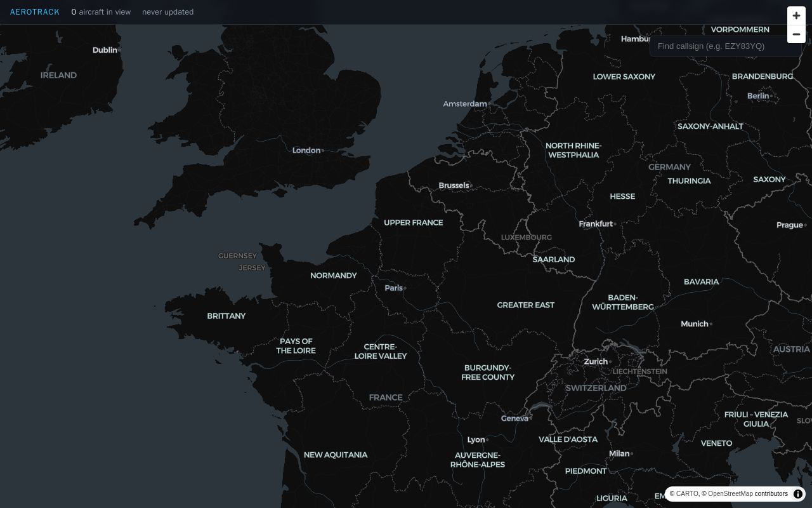Screen dimensions: 812x508
Task: Click the Dublin city label
Action: click(x=105, y=50)
